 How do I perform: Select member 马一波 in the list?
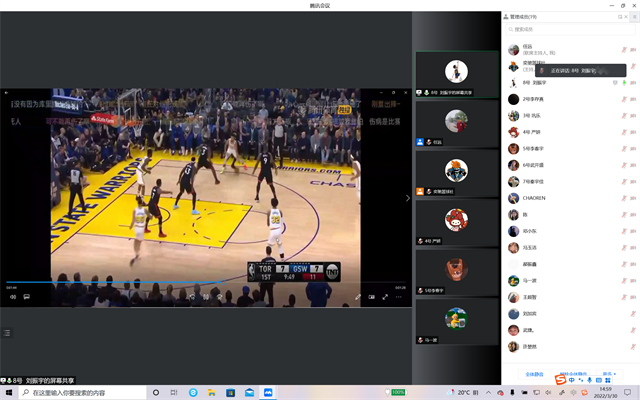[570, 280]
